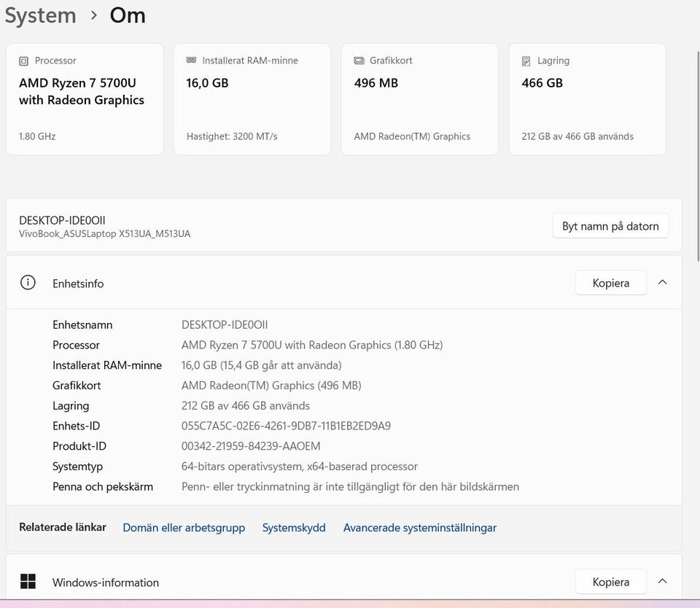Image resolution: width=700 pixels, height=608 pixels.
Task: Click the Lagring storage disk icon
Action: tap(526, 61)
